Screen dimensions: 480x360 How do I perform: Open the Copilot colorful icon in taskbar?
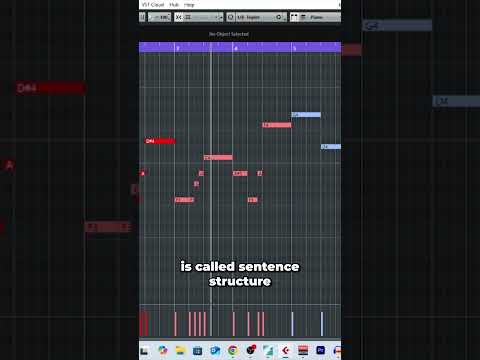tap(163, 350)
